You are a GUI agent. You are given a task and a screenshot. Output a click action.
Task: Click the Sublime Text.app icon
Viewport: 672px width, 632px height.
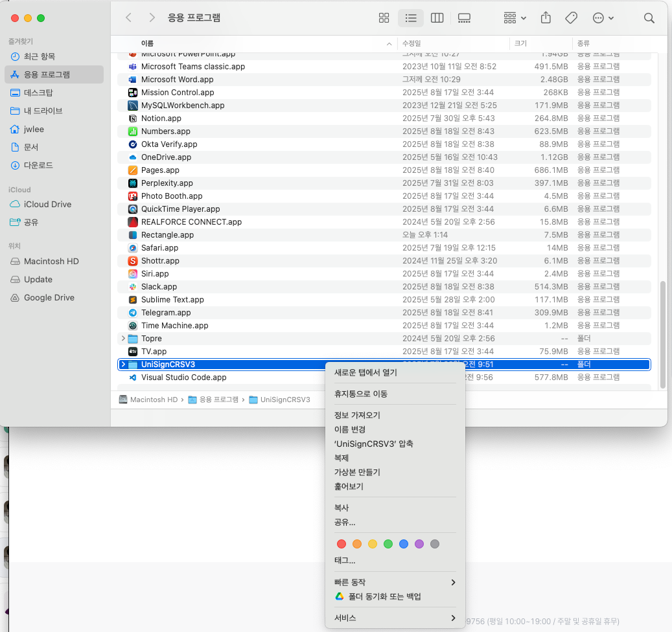(133, 300)
